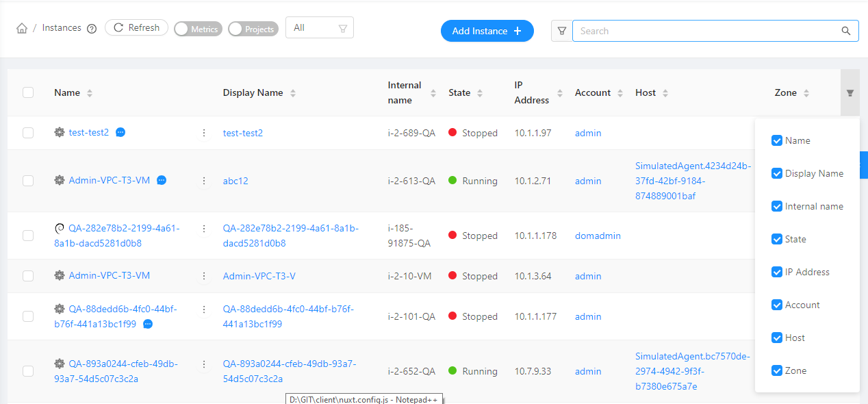Go to home via house icon
The height and width of the screenshot is (404, 868).
[22, 28]
